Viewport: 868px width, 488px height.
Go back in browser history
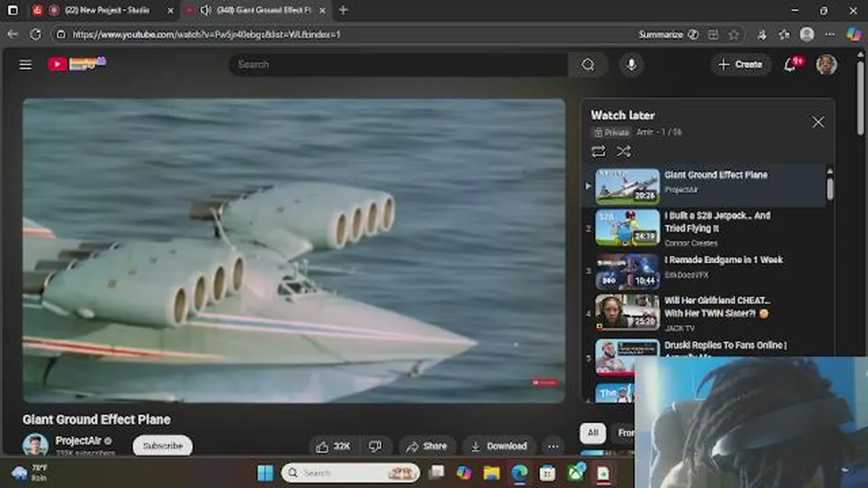[12, 34]
